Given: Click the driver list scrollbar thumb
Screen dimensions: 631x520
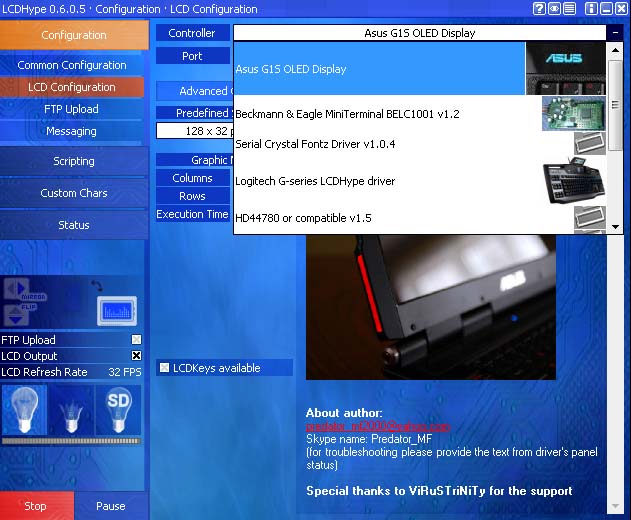Looking at the screenshot, I should tap(615, 105).
